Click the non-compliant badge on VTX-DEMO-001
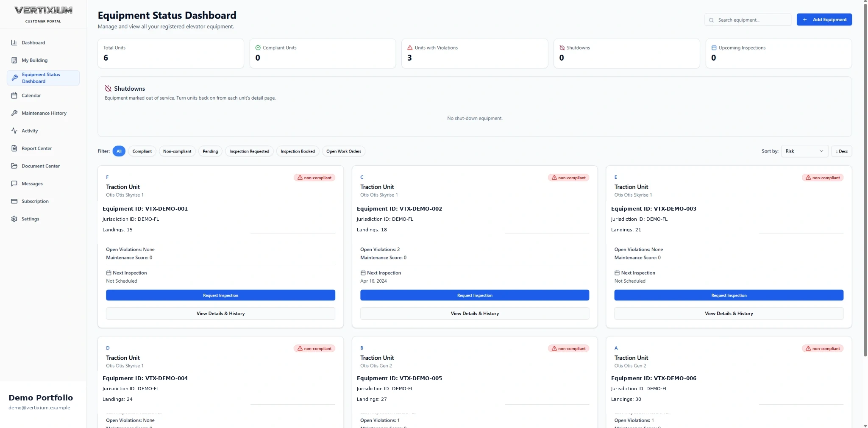This screenshot has width=868, height=428. 314,178
